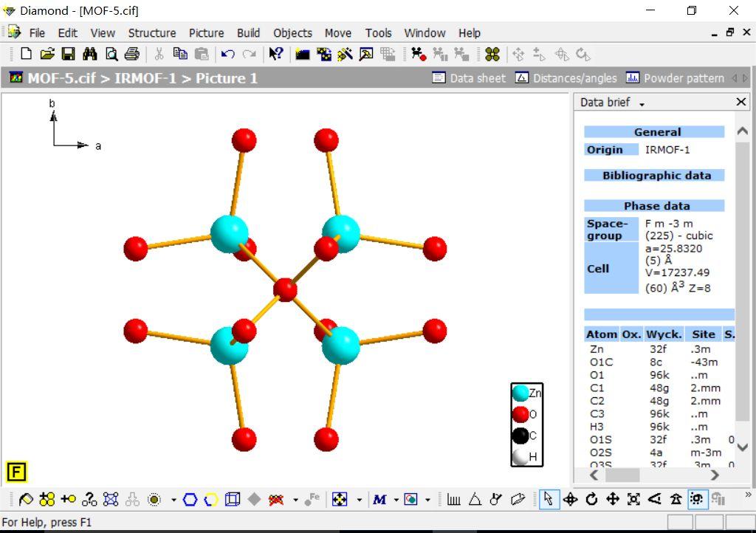Click the Print icon in the toolbar
Screen dimensions: 756x533
tap(132, 54)
